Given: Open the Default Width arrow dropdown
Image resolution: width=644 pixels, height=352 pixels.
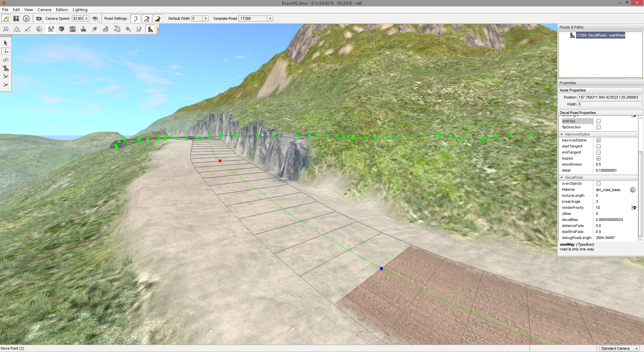Looking at the screenshot, I should click(206, 18).
